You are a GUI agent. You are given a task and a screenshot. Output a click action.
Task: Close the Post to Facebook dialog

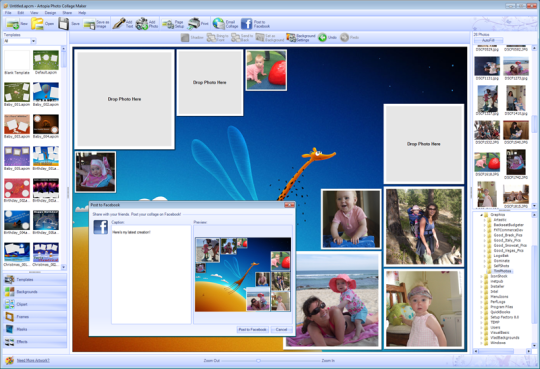coord(289,205)
